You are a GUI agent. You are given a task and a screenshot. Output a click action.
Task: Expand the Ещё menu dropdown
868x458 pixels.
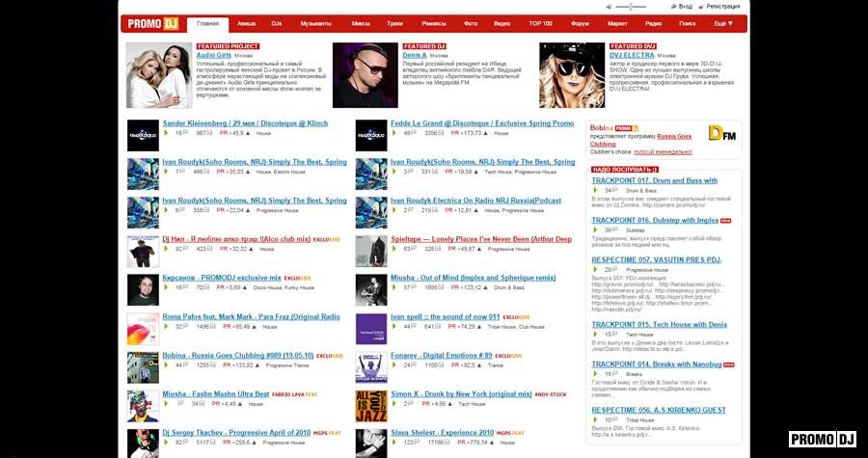723,23
